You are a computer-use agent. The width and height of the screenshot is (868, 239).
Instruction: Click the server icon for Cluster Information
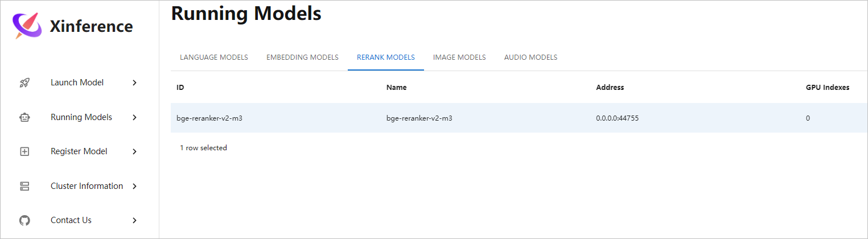click(x=24, y=186)
